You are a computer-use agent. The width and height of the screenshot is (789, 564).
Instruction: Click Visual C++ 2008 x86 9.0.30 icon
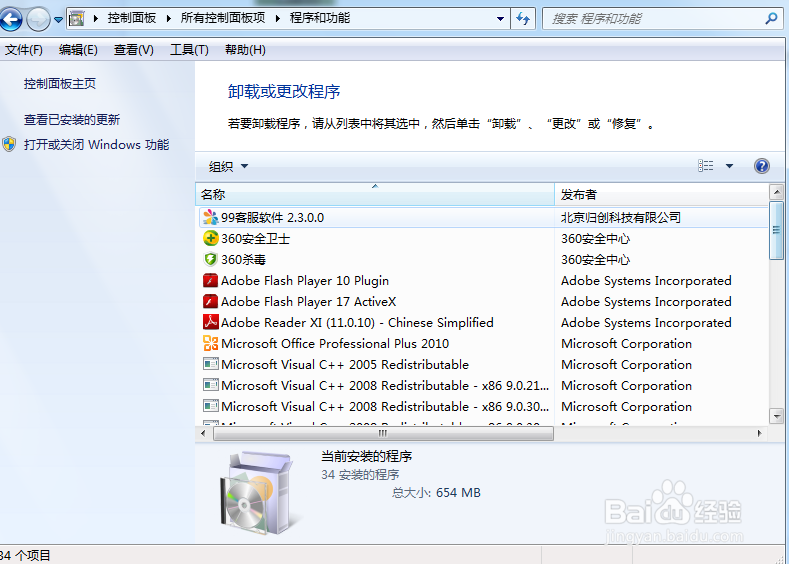point(210,406)
